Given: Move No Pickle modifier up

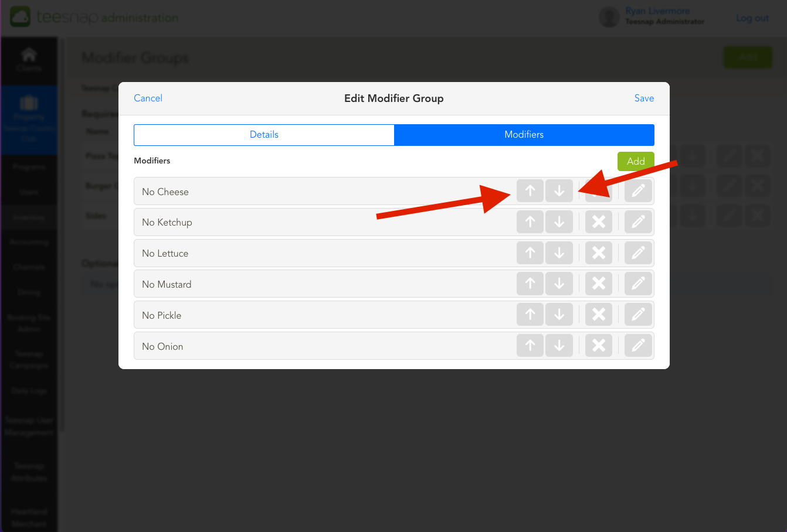Looking at the screenshot, I should click(x=530, y=315).
